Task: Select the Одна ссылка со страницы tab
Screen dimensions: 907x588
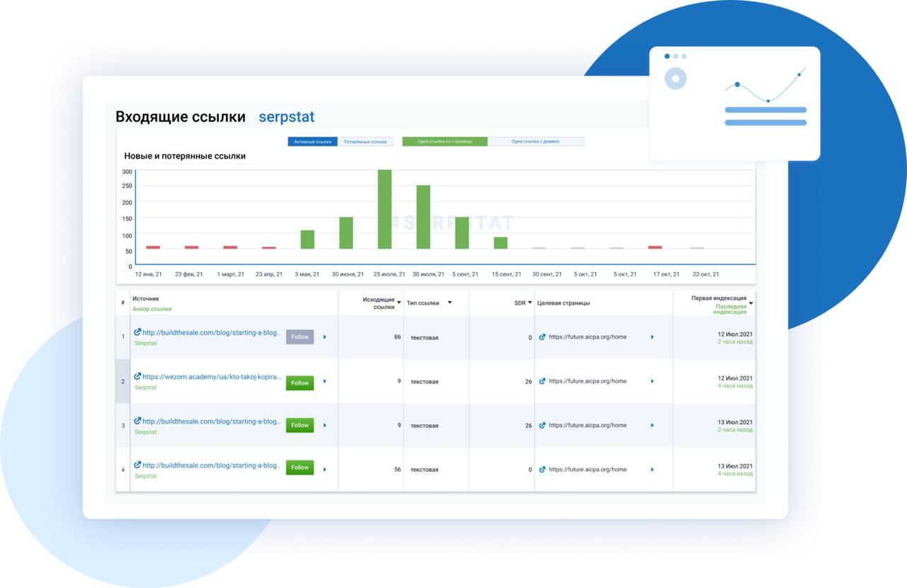Action: tap(445, 142)
